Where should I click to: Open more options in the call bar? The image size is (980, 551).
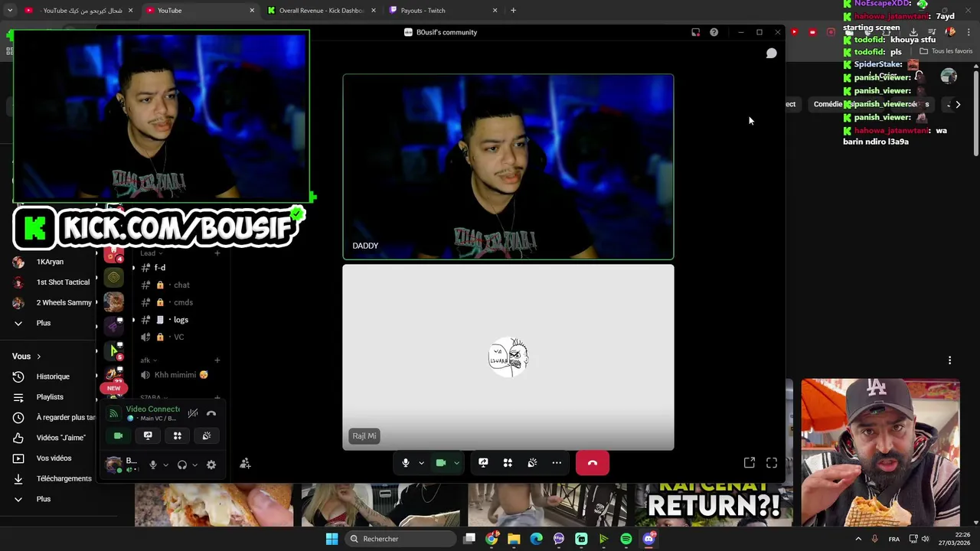[557, 463]
